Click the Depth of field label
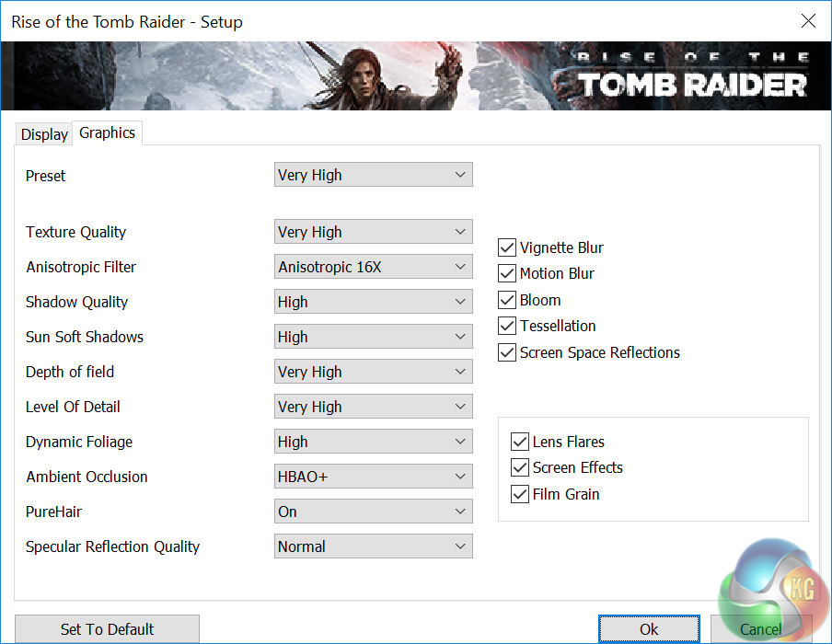This screenshot has width=832, height=644. 70,372
